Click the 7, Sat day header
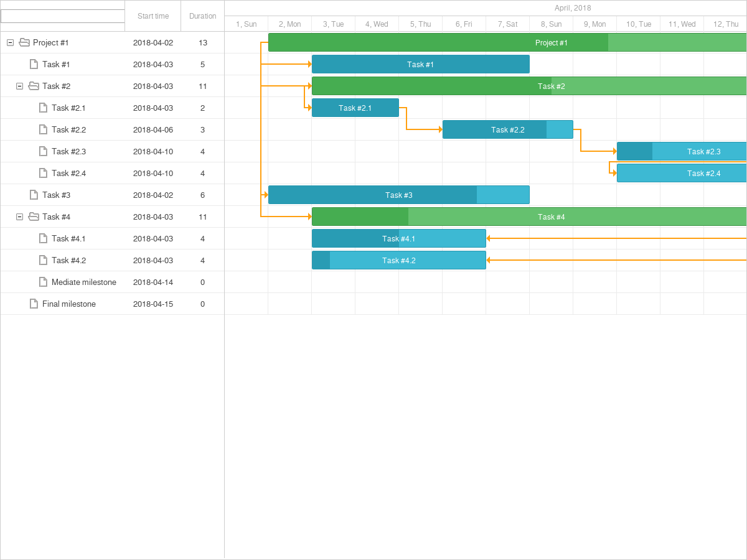747x560 pixels. (x=507, y=24)
